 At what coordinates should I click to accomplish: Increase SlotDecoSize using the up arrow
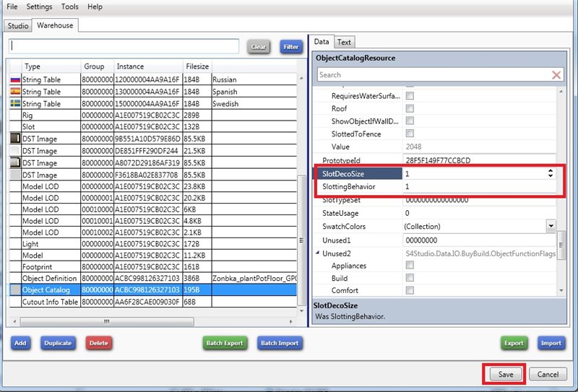551,171
